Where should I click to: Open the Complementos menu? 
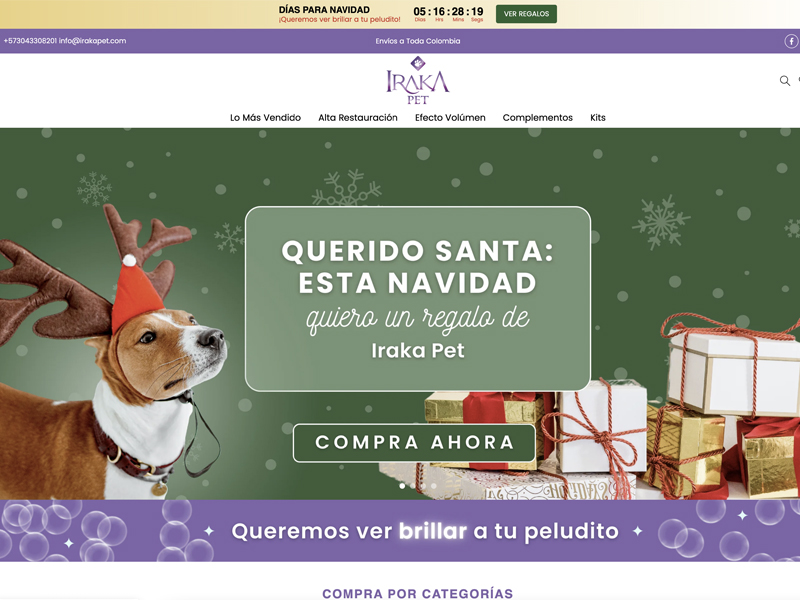click(x=538, y=118)
